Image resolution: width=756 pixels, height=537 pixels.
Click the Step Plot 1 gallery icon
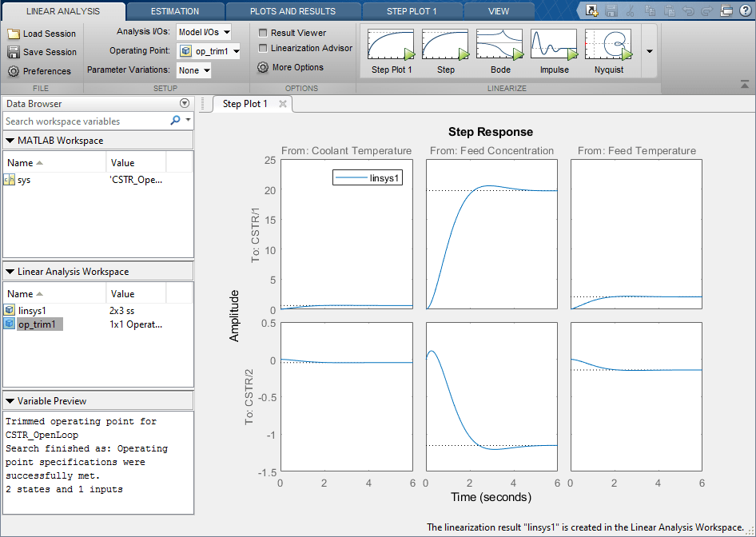coord(391,45)
